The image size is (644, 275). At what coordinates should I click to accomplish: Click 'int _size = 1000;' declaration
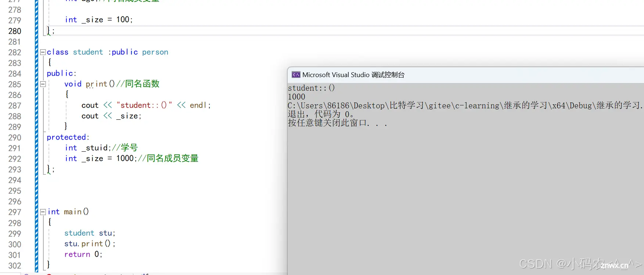[101, 159]
